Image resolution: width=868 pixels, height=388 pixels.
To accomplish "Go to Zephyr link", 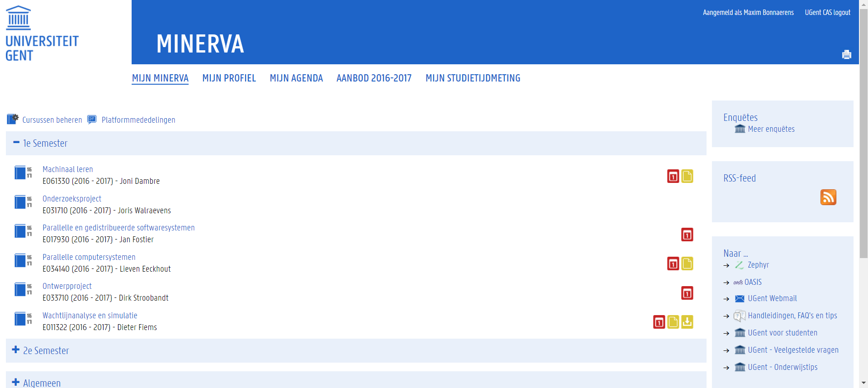I will (758, 265).
